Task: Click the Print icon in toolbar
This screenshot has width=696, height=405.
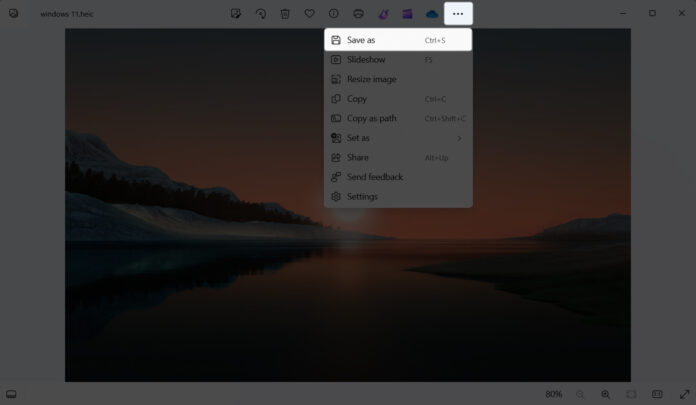Action: [x=359, y=14]
